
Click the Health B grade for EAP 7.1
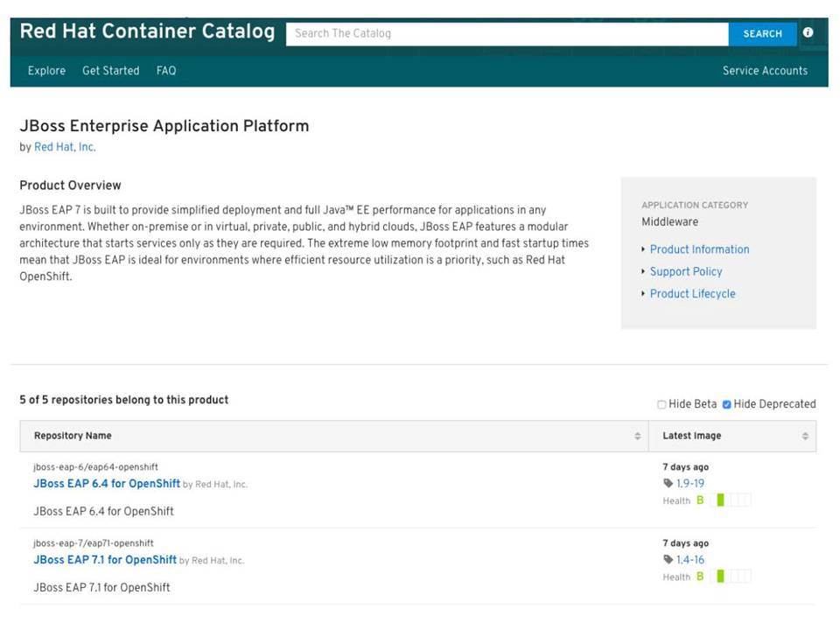(x=700, y=577)
